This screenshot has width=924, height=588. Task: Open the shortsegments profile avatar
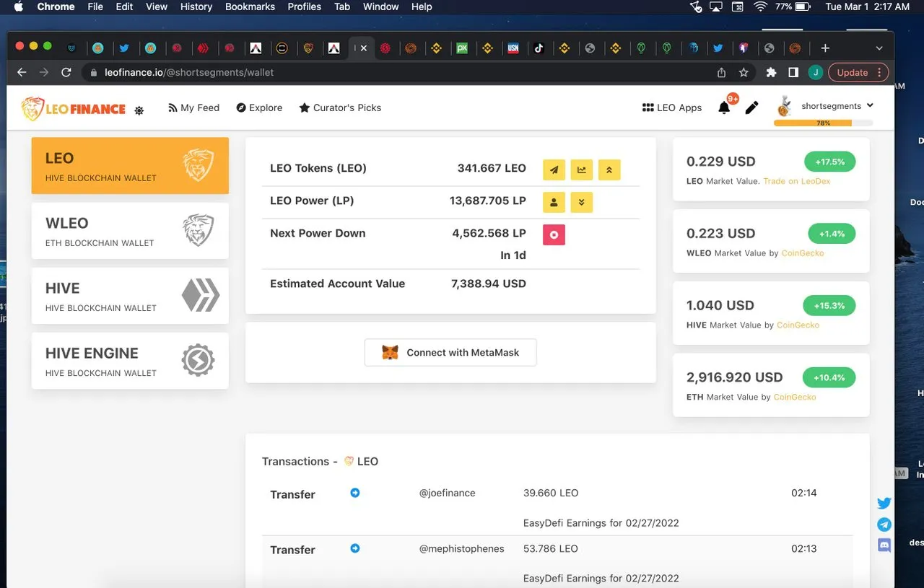click(784, 106)
